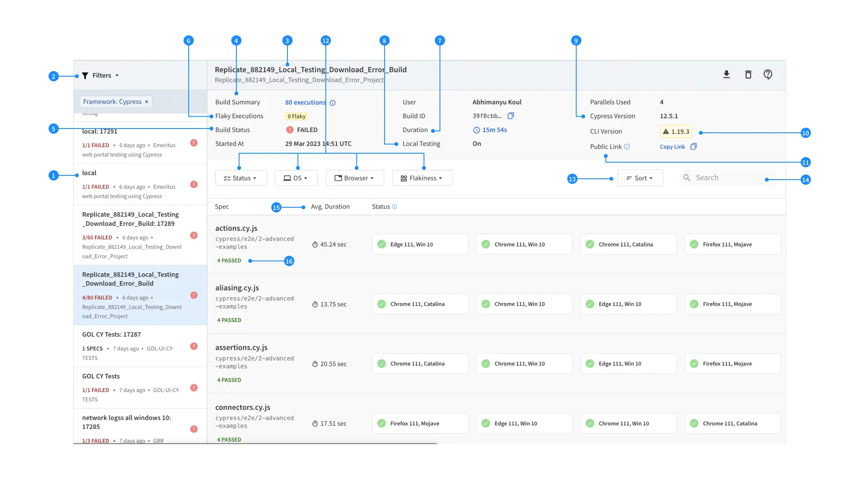Screen dimensions: 859x504
Task: Remove the Framework: Cypress filter chip
Action: tap(147, 102)
